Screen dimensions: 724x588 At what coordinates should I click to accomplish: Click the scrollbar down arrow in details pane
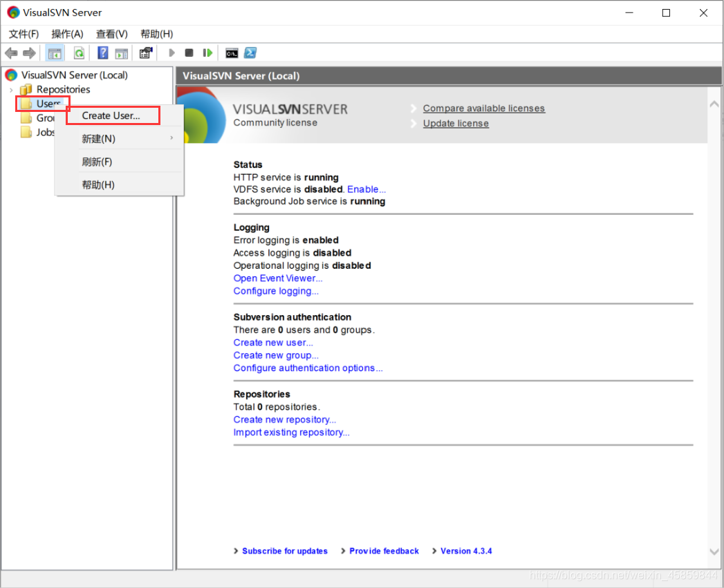[714, 551]
